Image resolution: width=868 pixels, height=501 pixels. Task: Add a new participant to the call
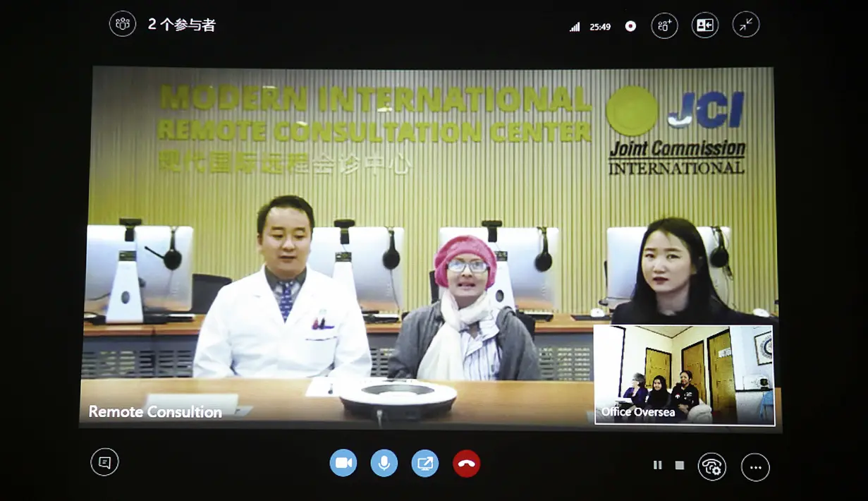point(664,25)
